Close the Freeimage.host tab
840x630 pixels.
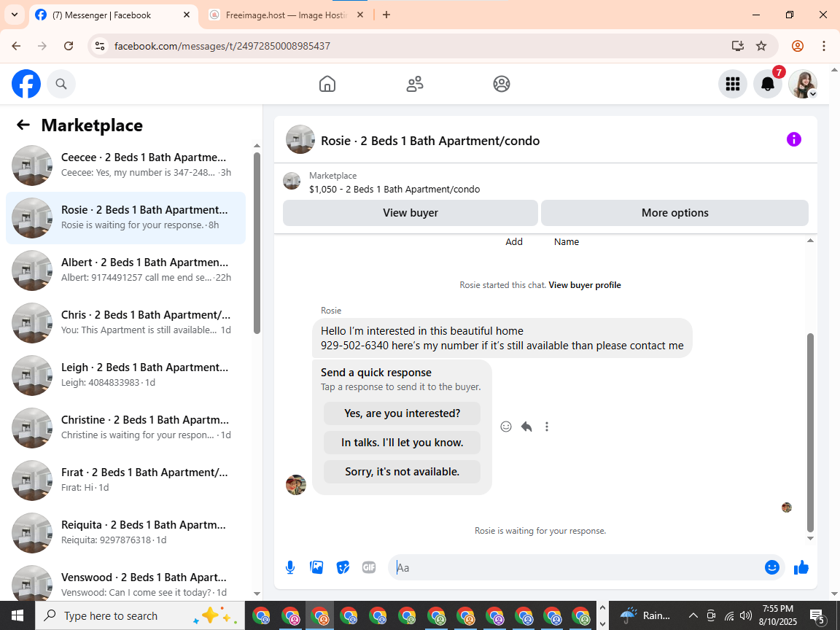click(x=360, y=15)
